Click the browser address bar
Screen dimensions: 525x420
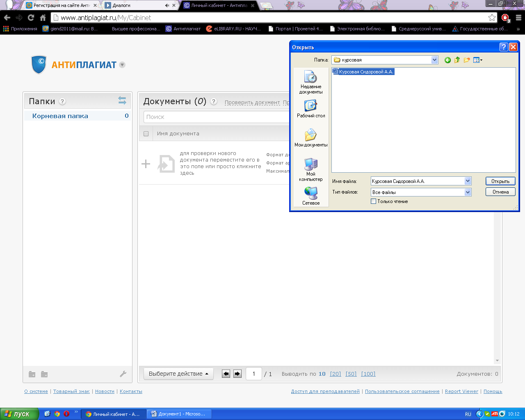click(274, 18)
